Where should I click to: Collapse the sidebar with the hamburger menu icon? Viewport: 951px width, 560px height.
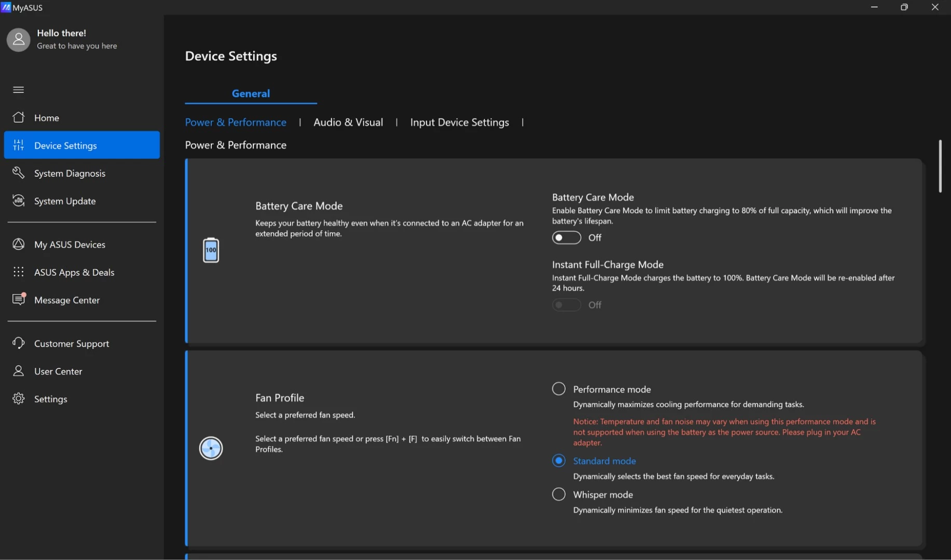coord(18,90)
